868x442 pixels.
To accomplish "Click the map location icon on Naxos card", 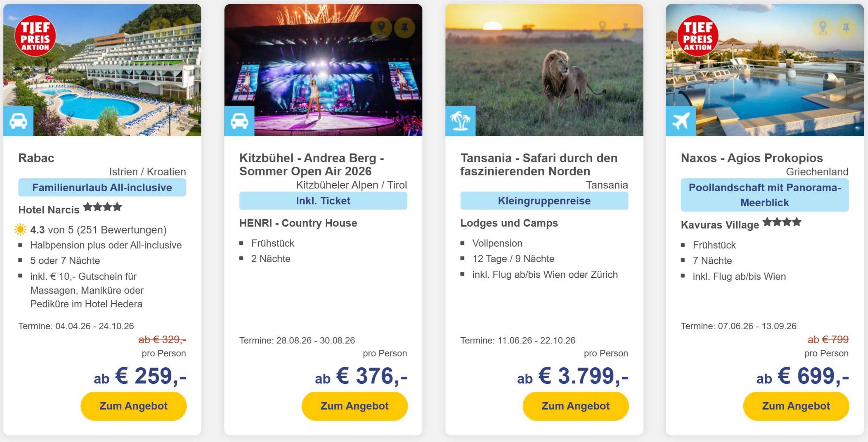I will coord(823,28).
